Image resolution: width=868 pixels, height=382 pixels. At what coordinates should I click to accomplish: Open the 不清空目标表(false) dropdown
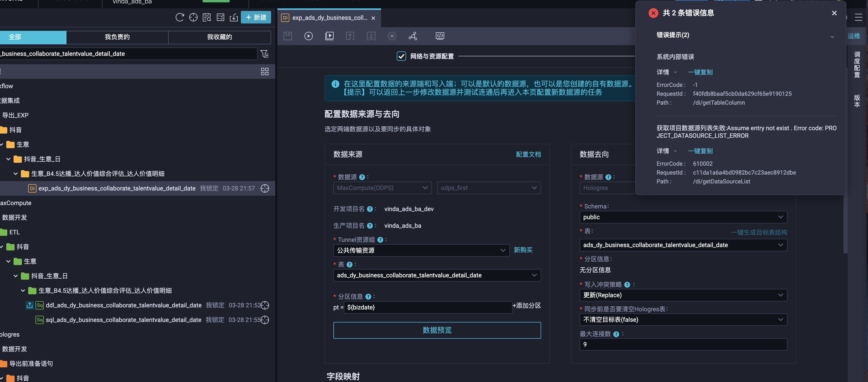coord(683,320)
